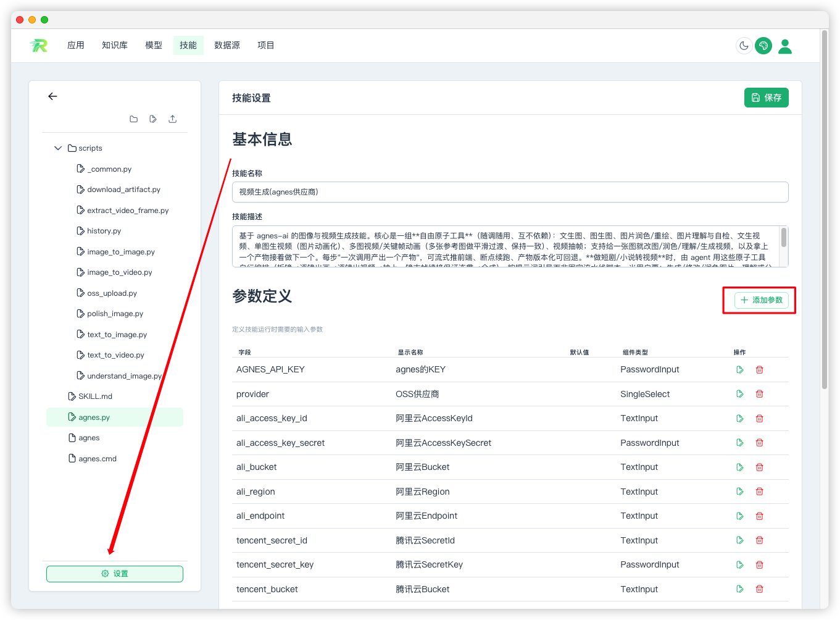Image resolution: width=840 pixels, height=620 pixels.
Task: Edit the tencent_bucket parameter
Action: [740, 589]
